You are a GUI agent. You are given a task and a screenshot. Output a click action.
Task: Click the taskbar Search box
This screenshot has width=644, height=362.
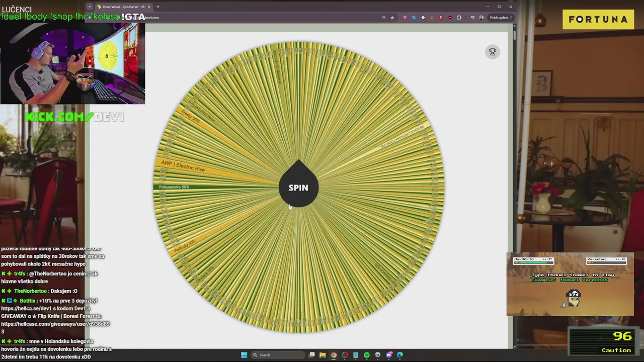coord(277,355)
